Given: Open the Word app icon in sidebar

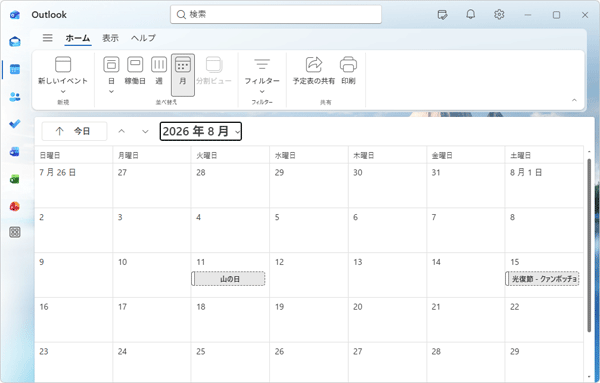Looking at the screenshot, I should tap(15, 152).
